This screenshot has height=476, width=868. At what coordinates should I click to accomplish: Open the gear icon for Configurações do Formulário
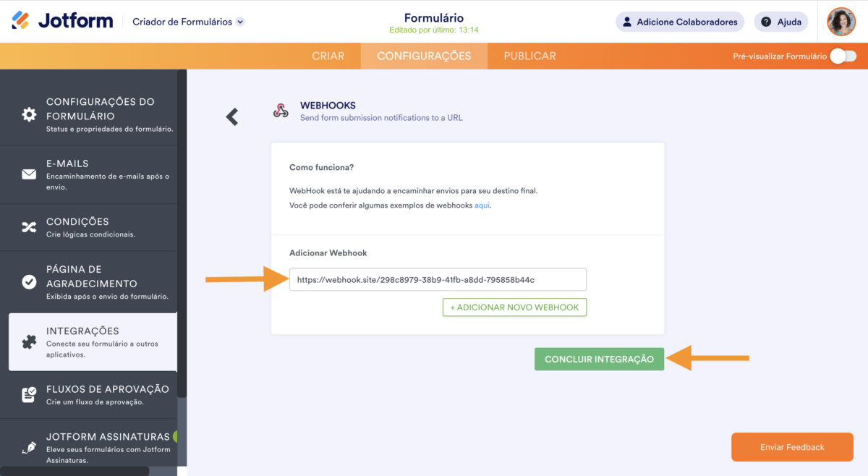[x=29, y=115]
